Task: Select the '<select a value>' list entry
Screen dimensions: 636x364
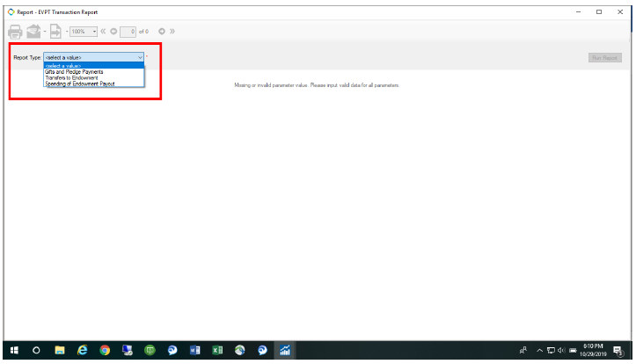Action: [63, 65]
